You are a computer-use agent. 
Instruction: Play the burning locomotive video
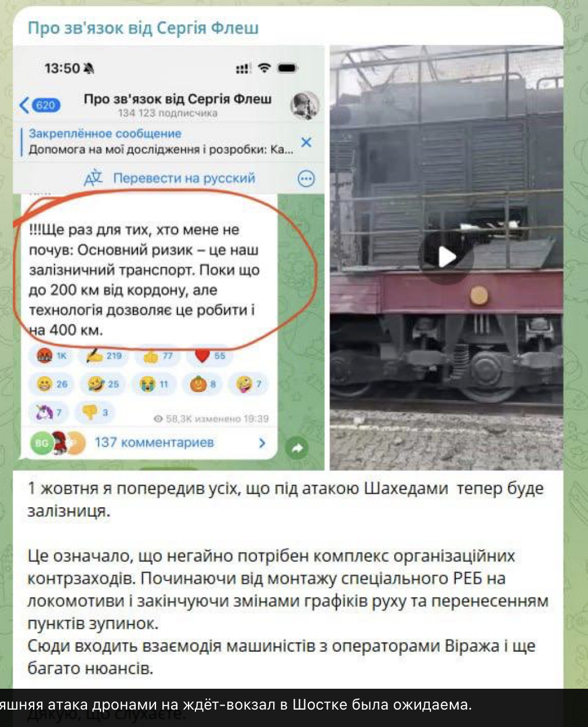[x=446, y=257]
